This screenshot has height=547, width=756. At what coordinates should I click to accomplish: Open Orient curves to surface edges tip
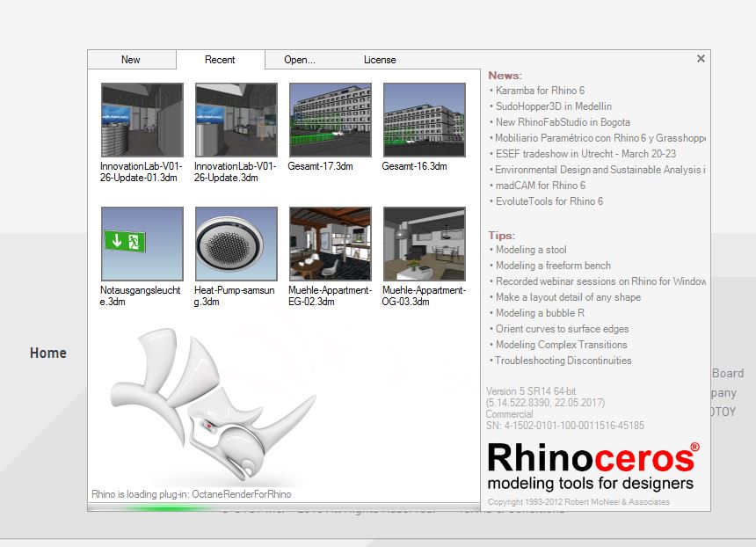tap(563, 329)
